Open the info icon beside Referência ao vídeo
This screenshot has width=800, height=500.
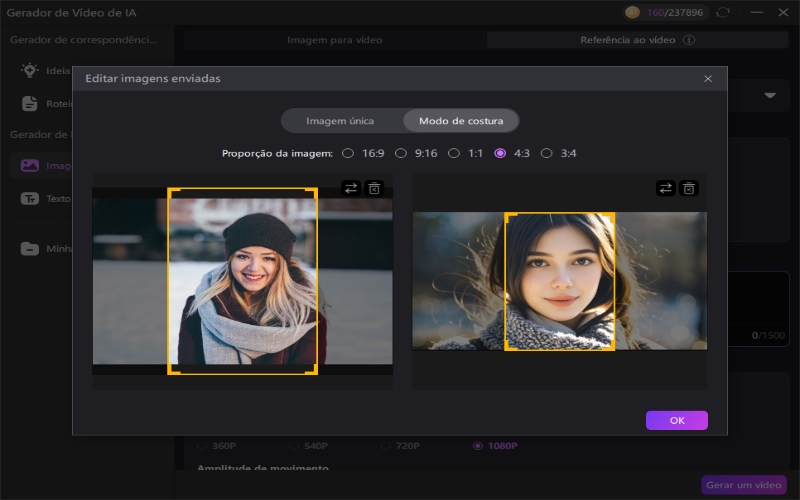point(689,41)
